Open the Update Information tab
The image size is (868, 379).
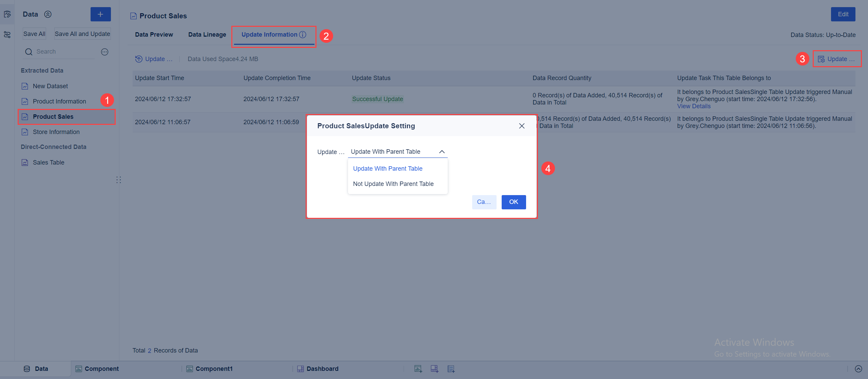coord(274,35)
